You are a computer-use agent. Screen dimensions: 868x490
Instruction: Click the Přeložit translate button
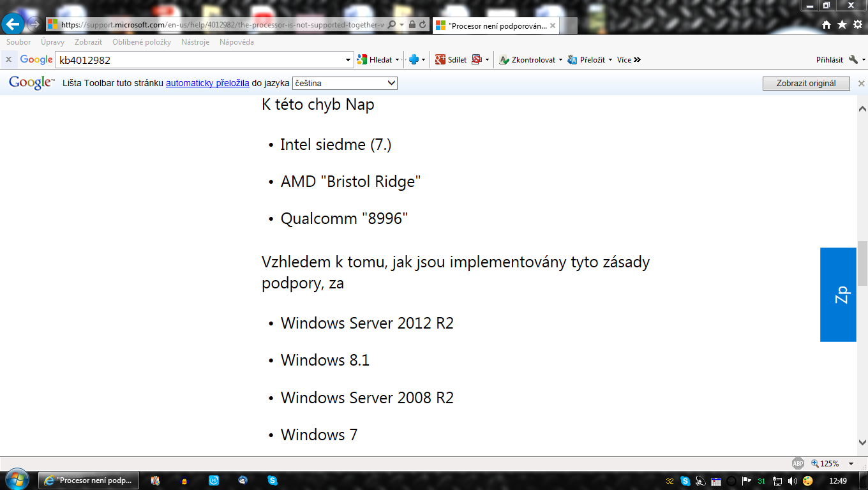point(587,59)
